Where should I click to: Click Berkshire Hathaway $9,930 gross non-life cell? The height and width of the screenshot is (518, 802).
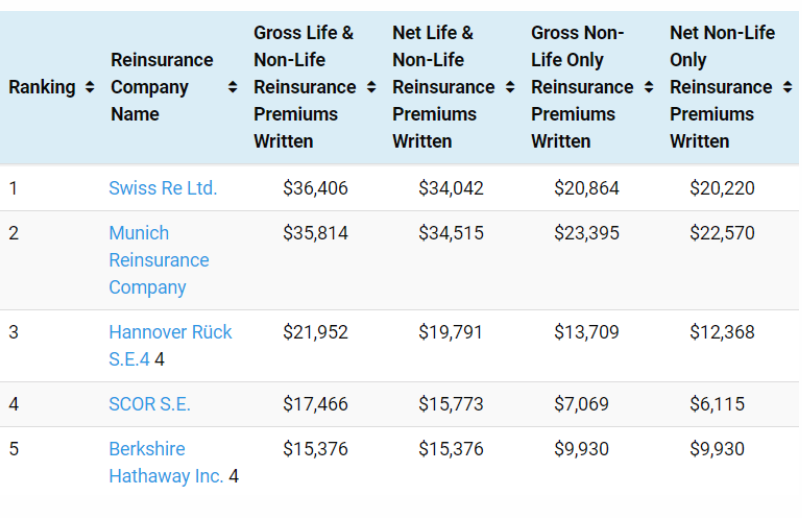581,449
